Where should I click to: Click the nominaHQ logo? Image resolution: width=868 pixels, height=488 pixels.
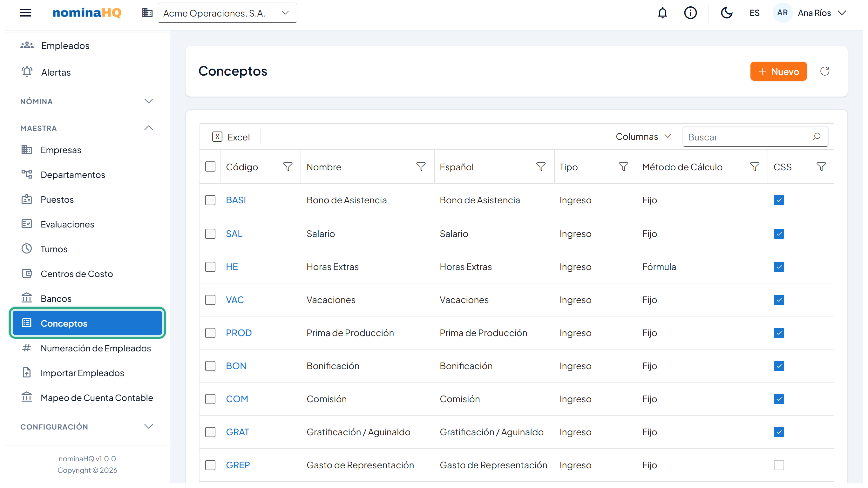(87, 13)
